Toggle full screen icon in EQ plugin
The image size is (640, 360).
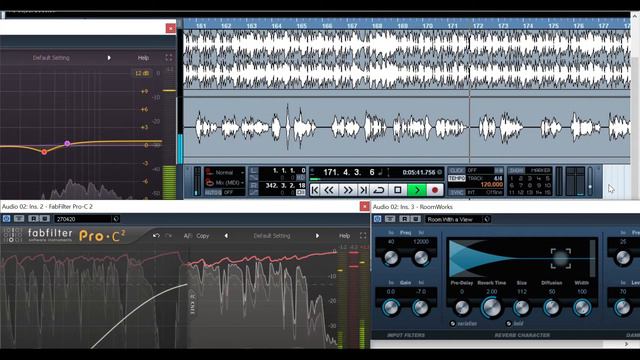[x=169, y=58]
